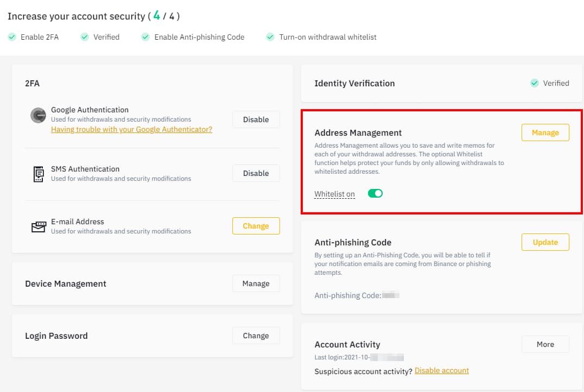This screenshot has height=392, width=584.
Task: Toggle the Whitelist on switch
Action: 375,194
